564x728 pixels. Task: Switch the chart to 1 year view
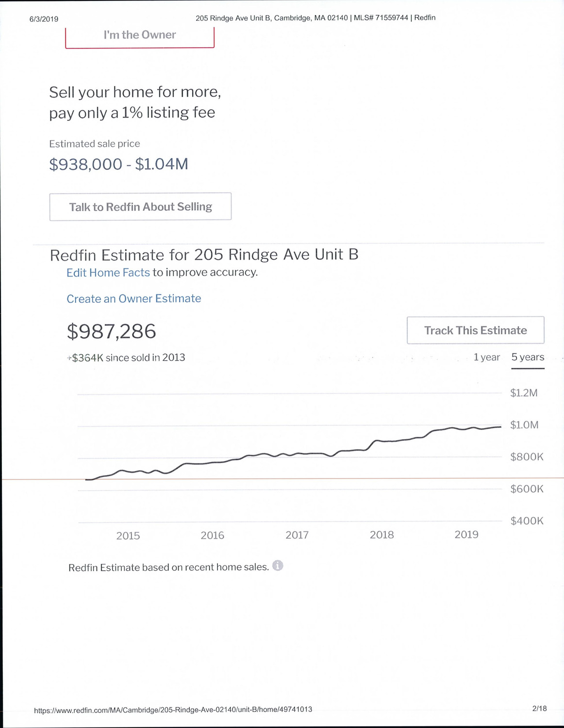486,357
